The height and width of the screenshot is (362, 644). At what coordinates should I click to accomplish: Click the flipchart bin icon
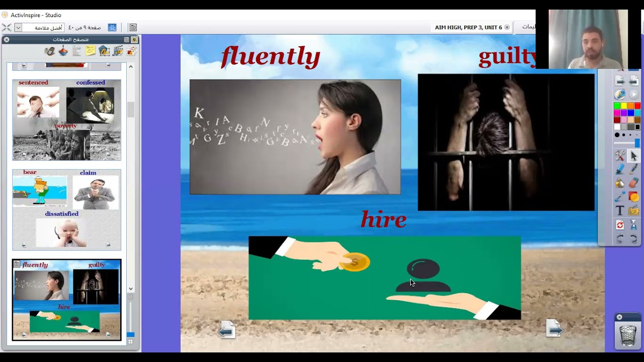627,335
